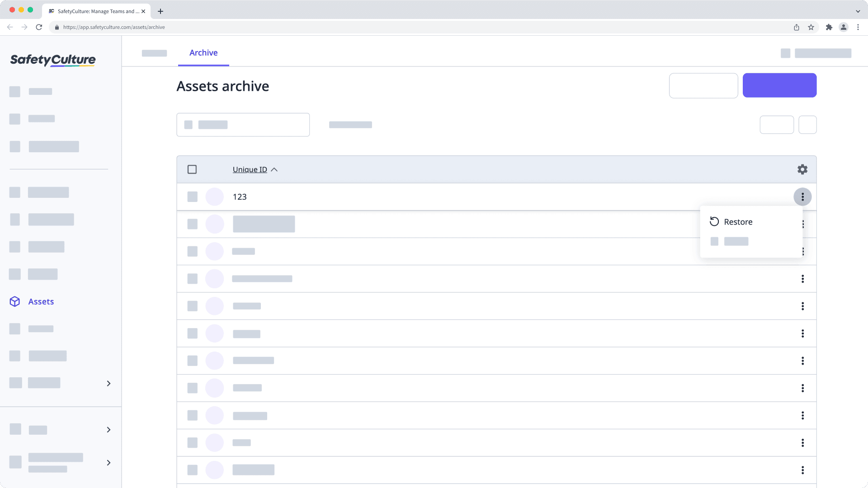Click the purple primary action button

(x=779, y=85)
